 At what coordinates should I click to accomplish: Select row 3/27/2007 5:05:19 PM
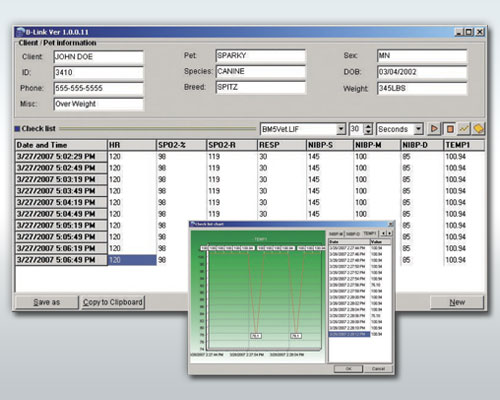click(61, 226)
